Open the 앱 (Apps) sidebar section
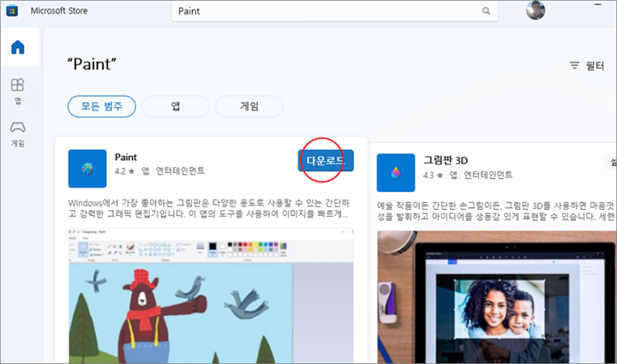Viewport: 617px width, 364px height. click(18, 91)
